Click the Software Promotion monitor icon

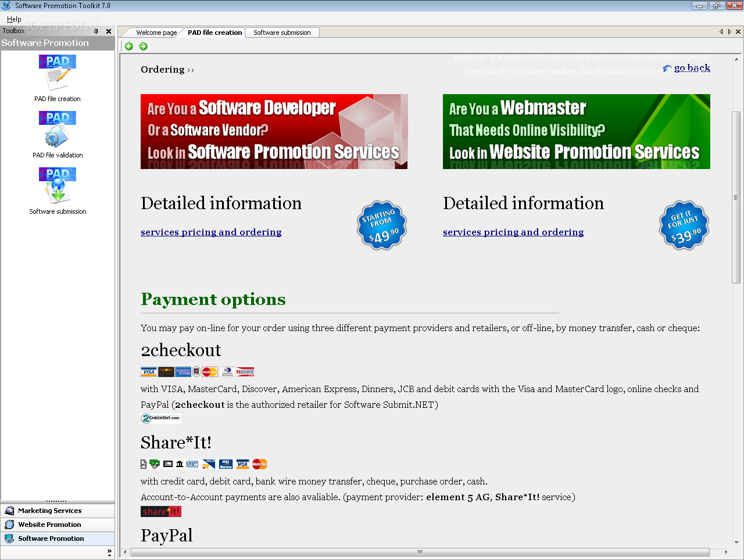pyautogui.click(x=9, y=539)
